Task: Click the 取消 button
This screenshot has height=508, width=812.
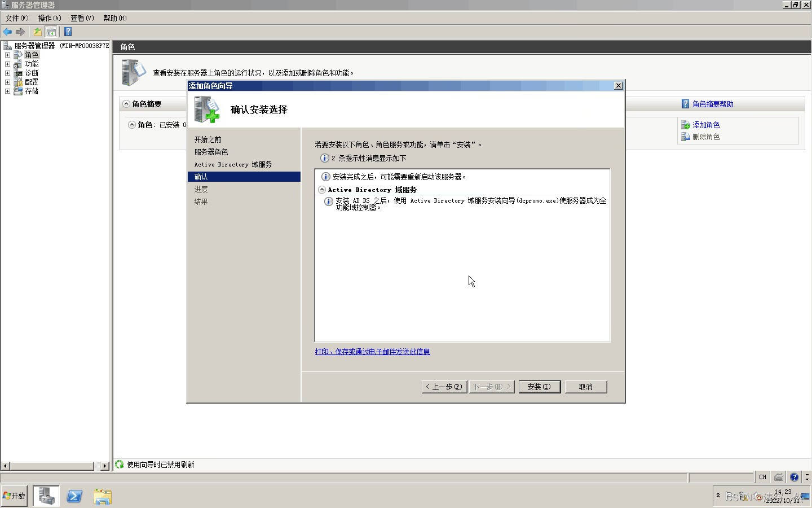Action: 586,387
